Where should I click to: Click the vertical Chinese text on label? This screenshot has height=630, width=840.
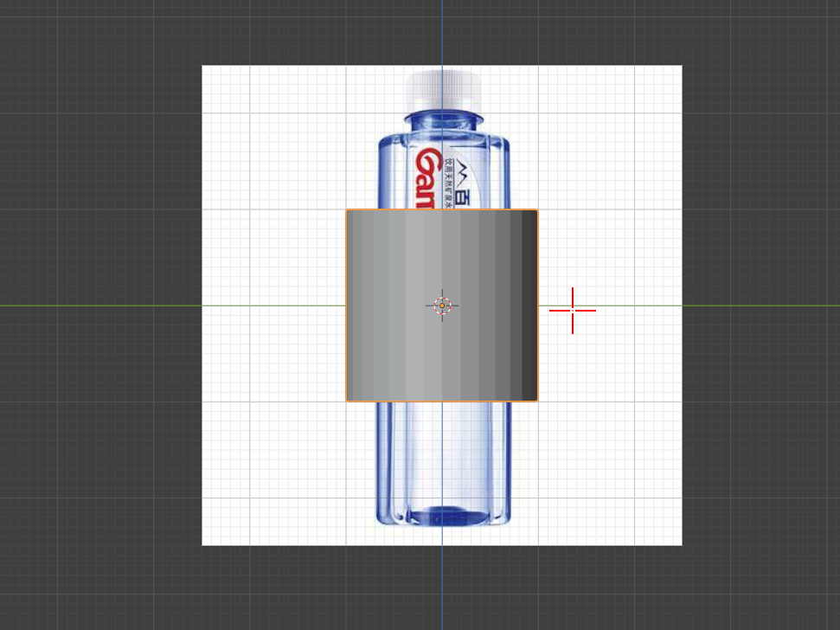(x=450, y=183)
